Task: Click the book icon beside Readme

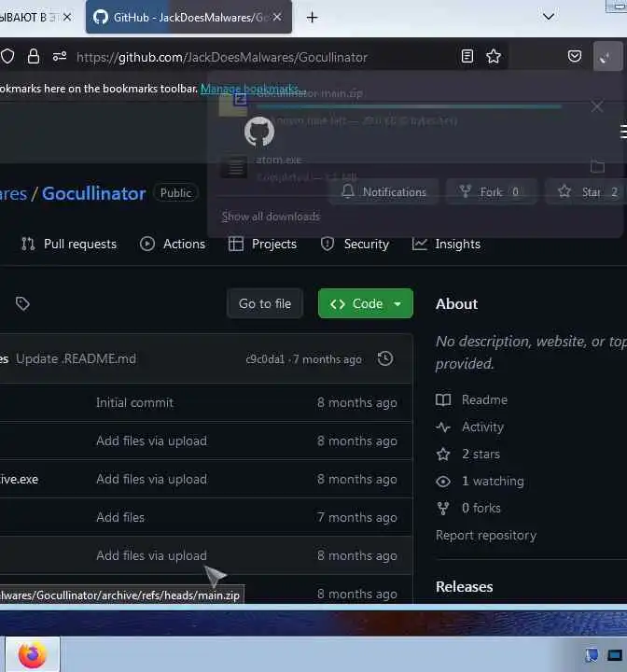Action: [443, 399]
